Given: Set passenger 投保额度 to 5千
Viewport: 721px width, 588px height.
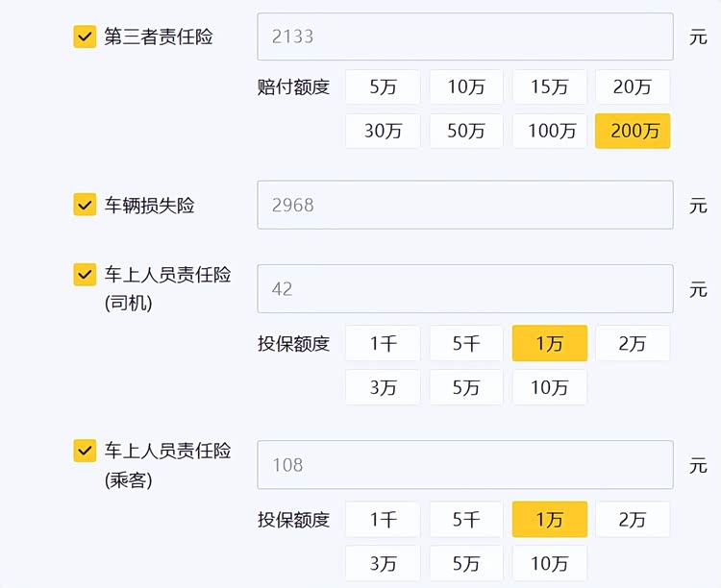Looking at the screenshot, I should tap(466, 520).
